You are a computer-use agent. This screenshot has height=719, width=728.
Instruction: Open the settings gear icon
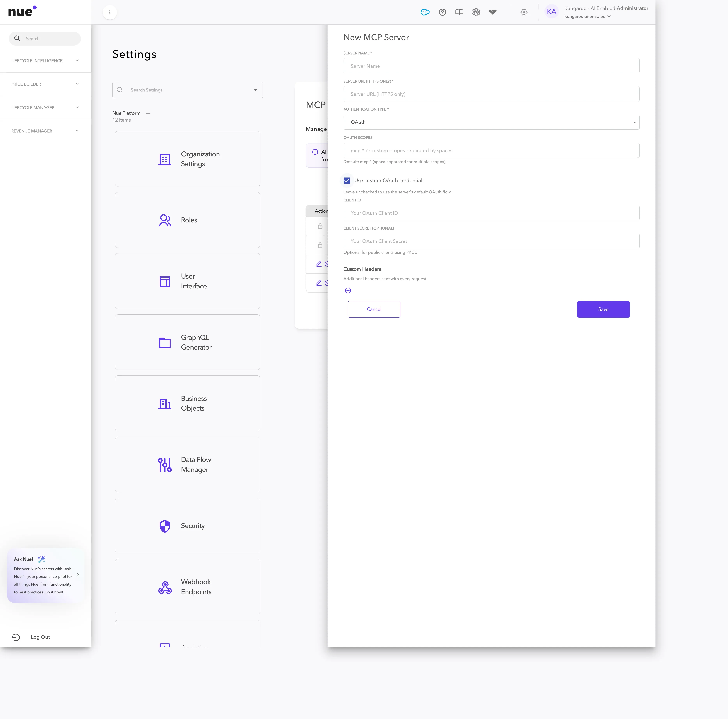(524, 12)
